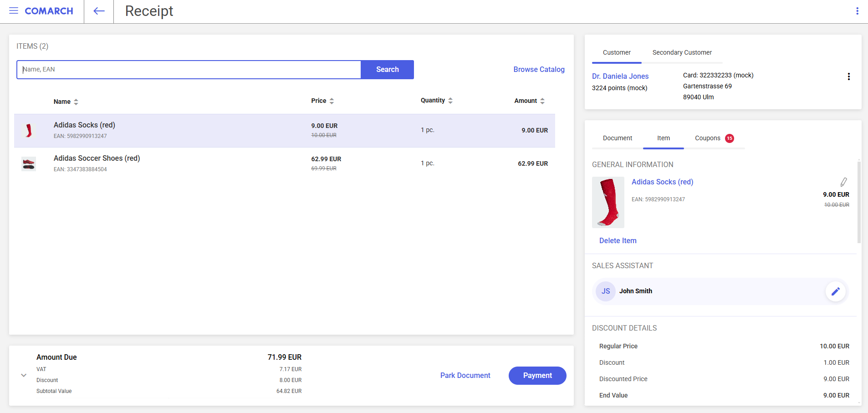Screen dimensions: 868x413
Task: Open the hamburger menu beside Comarch logo
Action: 14,10
